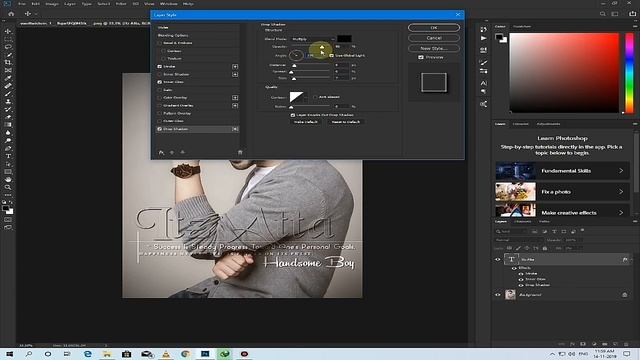Toggle the Stroke effect checkbox

point(160,67)
